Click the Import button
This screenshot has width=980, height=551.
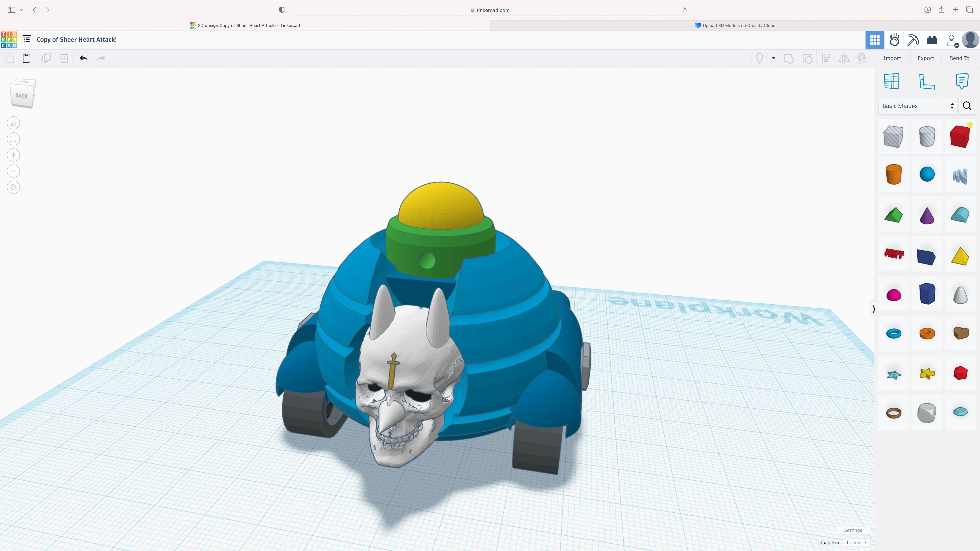892,58
